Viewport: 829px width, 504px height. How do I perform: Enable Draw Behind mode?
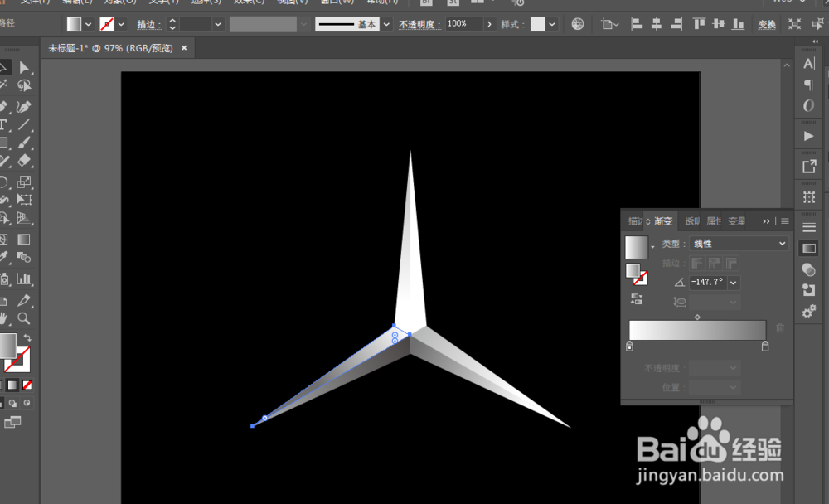click(12, 403)
